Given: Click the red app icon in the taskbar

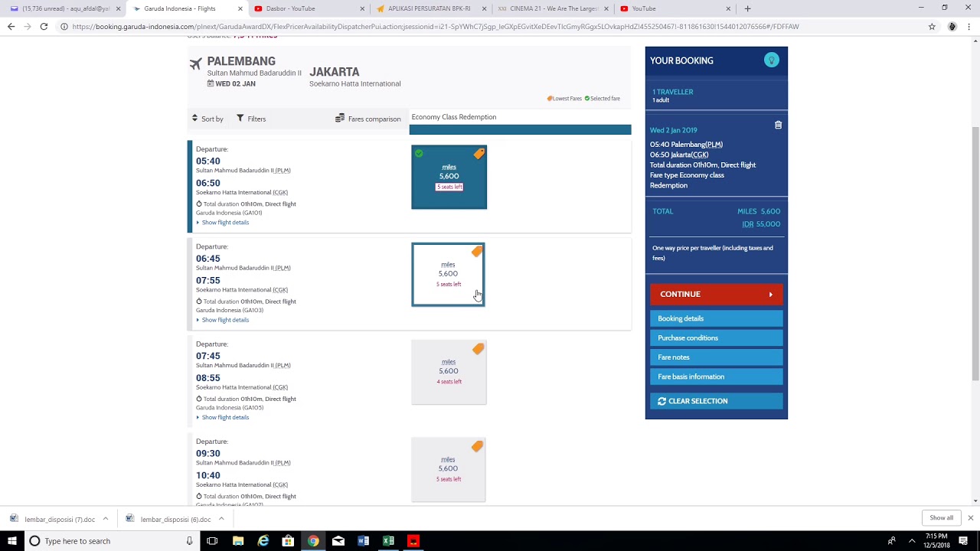Looking at the screenshot, I should click(413, 541).
